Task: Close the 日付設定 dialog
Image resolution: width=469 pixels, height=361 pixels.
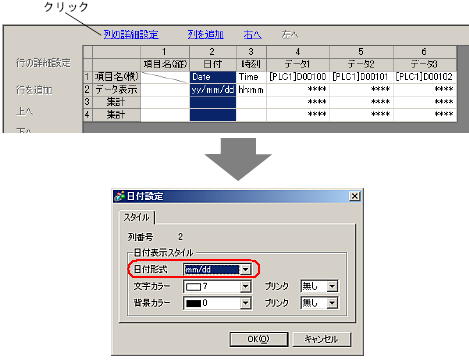Action: (355, 196)
